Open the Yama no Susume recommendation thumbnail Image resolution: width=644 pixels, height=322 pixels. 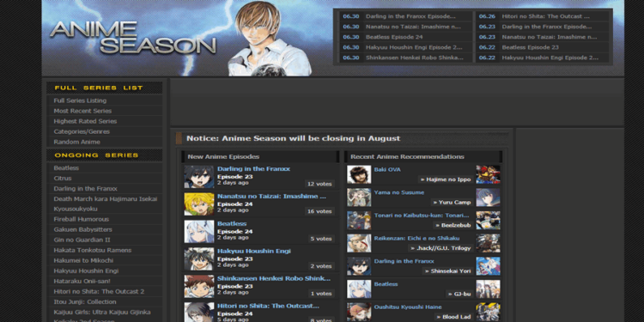click(x=359, y=197)
